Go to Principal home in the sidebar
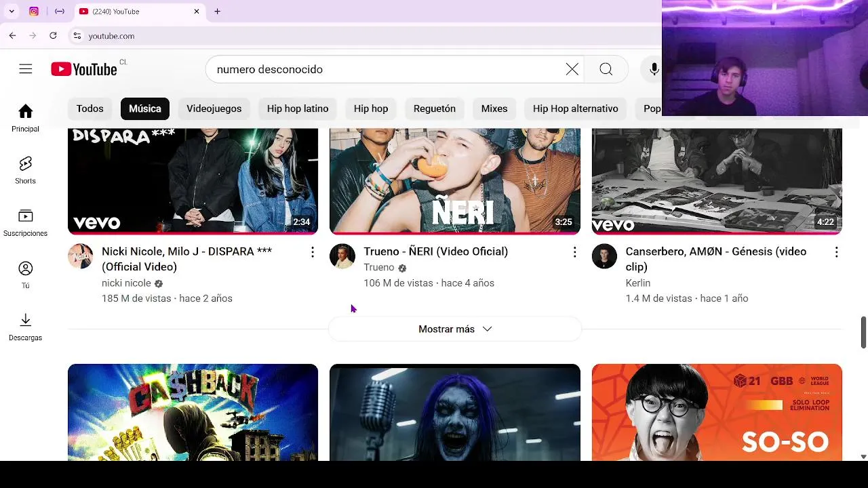This screenshot has width=868, height=488. coord(26,118)
